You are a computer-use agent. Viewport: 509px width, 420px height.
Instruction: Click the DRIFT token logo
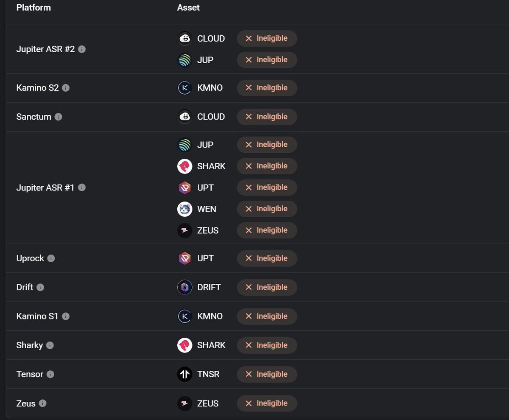click(x=185, y=287)
